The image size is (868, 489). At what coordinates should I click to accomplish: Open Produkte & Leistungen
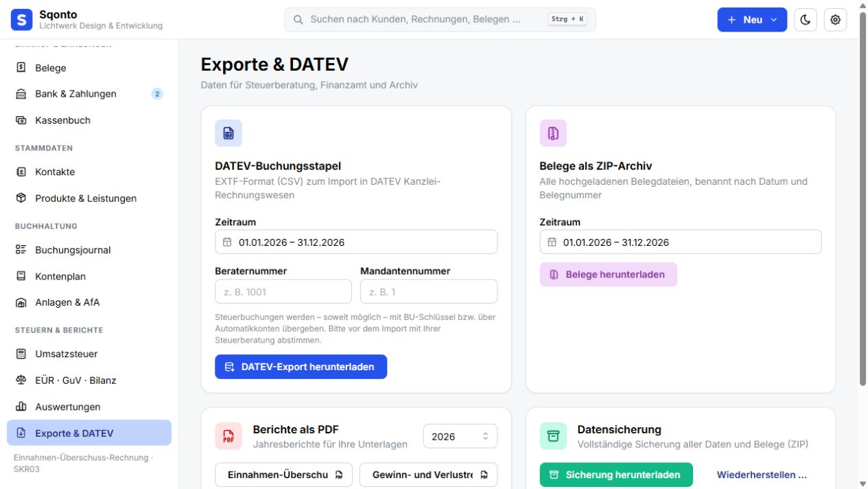(x=89, y=198)
